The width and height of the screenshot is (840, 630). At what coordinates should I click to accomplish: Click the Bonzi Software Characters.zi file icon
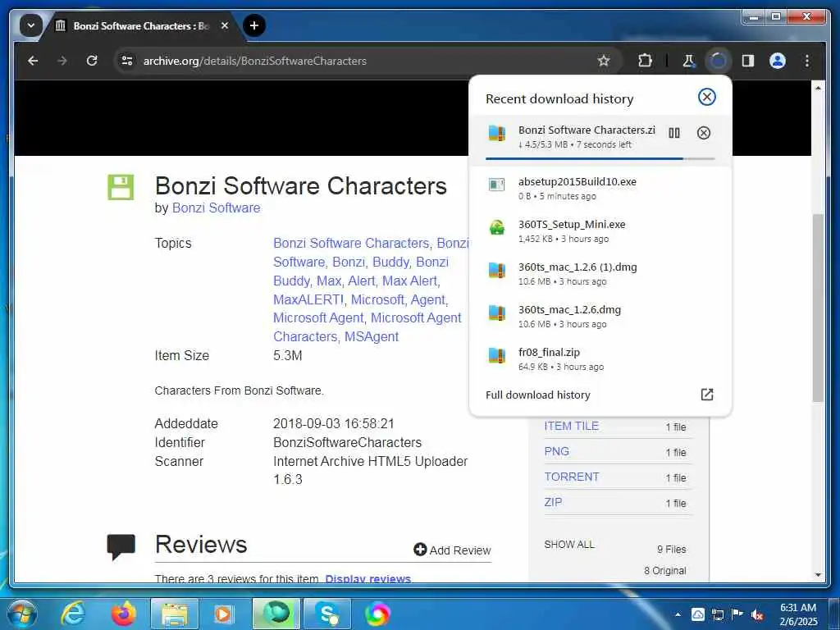tap(497, 133)
